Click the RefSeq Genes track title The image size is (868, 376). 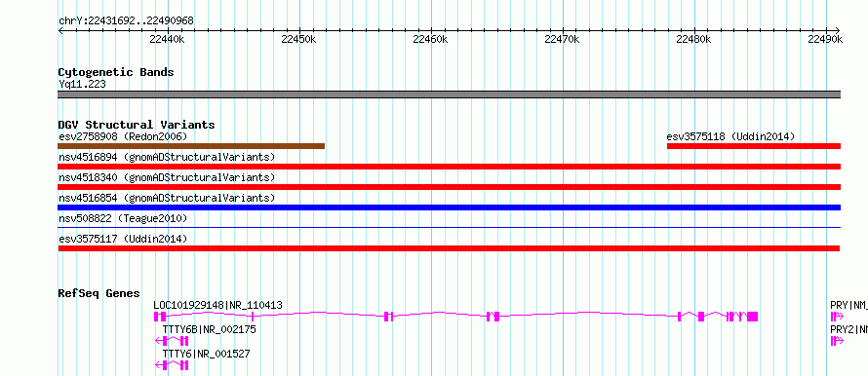coord(99,293)
